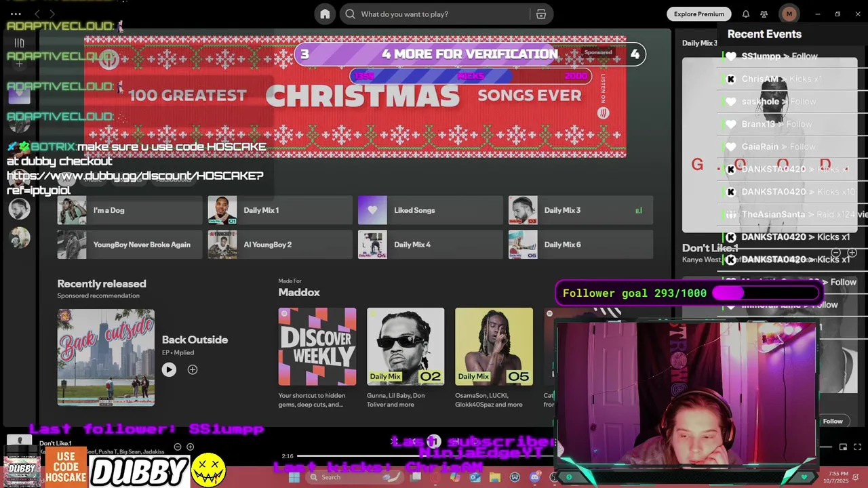The height and width of the screenshot is (488, 868).
Task: Click Explore Premium button
Action: [699, 14]
